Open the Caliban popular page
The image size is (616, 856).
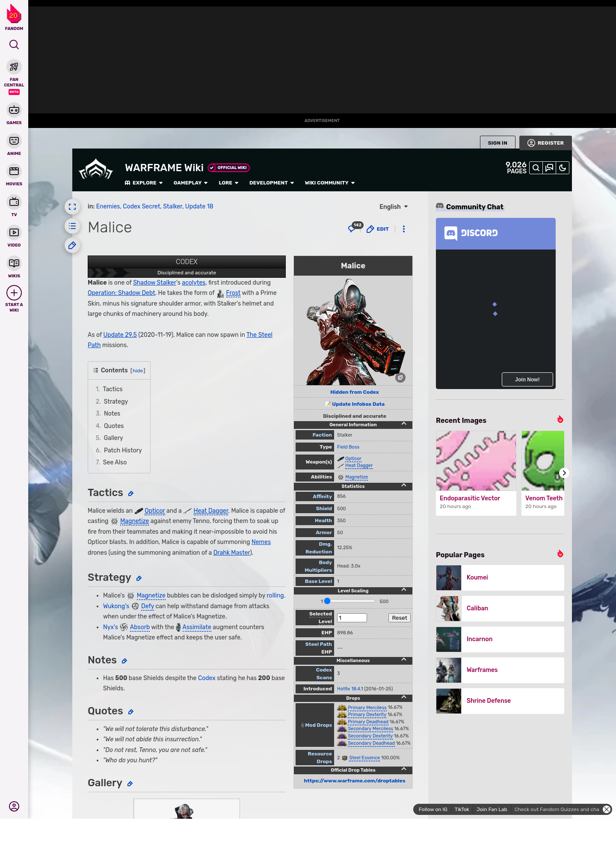(500, 609)
